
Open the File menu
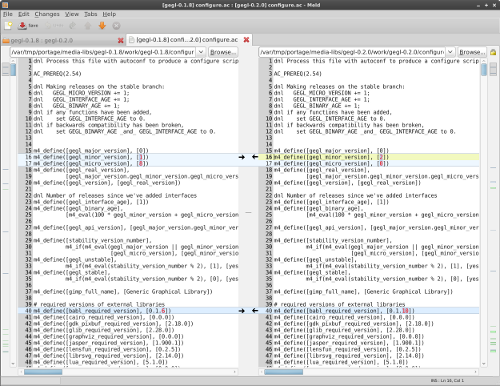click(x=8, y=14)
